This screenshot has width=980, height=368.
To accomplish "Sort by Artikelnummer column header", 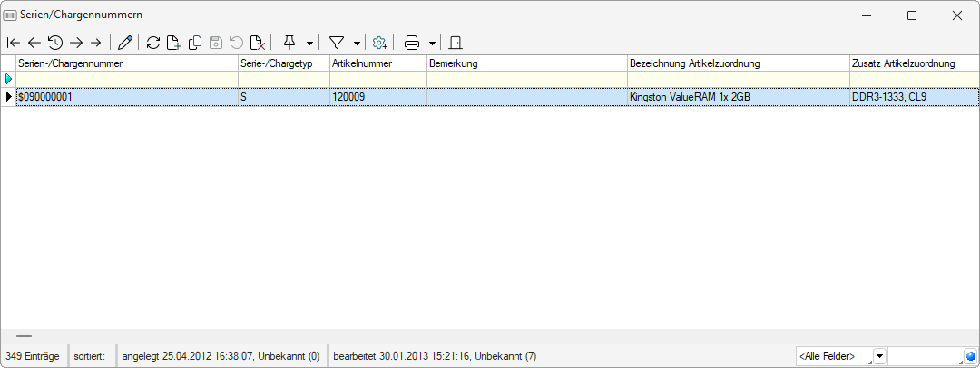I will (377, 63).
